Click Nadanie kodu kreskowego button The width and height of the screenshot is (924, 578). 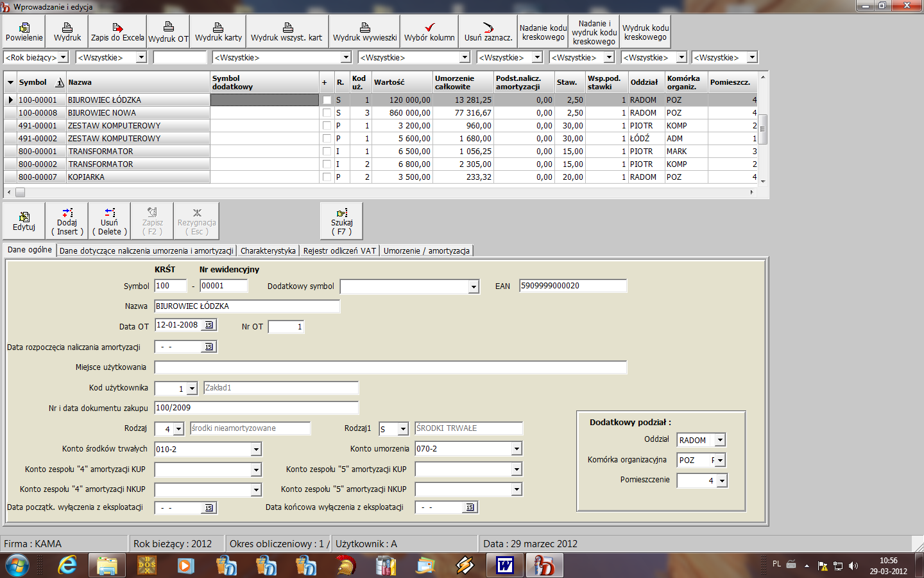coord(543,32)
